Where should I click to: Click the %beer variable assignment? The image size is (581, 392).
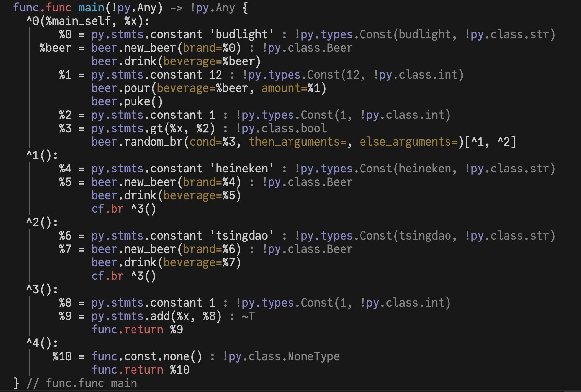coord(55,48)
